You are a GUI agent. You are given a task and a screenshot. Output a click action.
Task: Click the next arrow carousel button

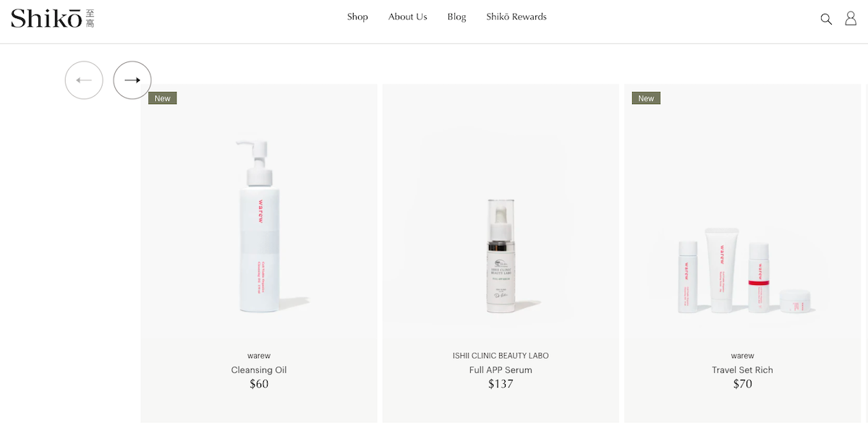coord(132,80)
